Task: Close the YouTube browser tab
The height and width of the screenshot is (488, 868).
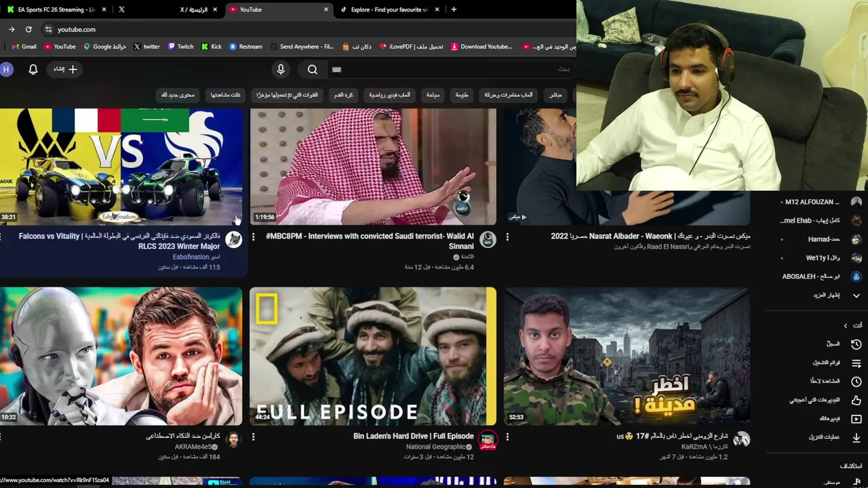Action: coord(325,9)
